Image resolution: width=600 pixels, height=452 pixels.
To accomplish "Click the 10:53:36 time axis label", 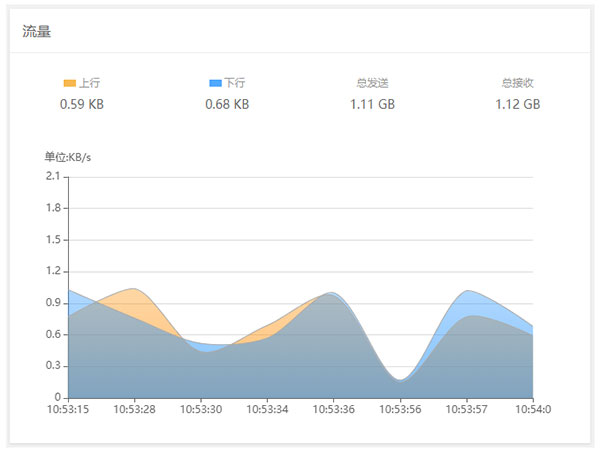I will coord(334,410).
